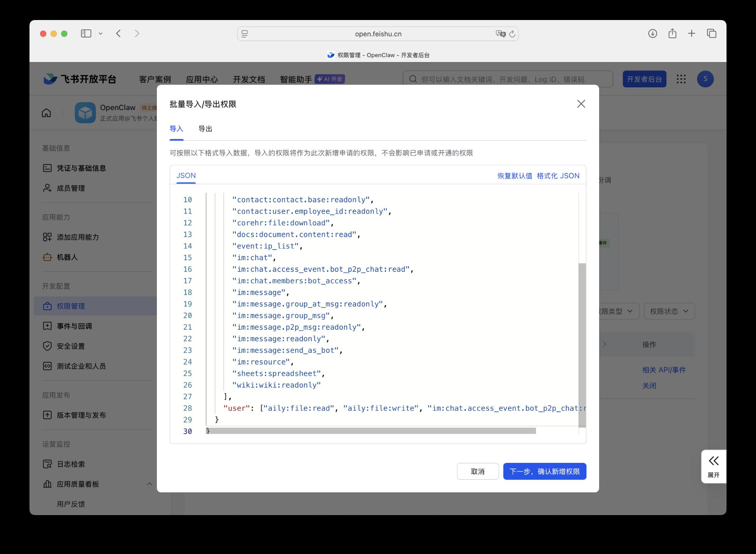Open Safari downloads icon
Image resolution: width=756 pixels, height=554 pixels.
point(652,34)
